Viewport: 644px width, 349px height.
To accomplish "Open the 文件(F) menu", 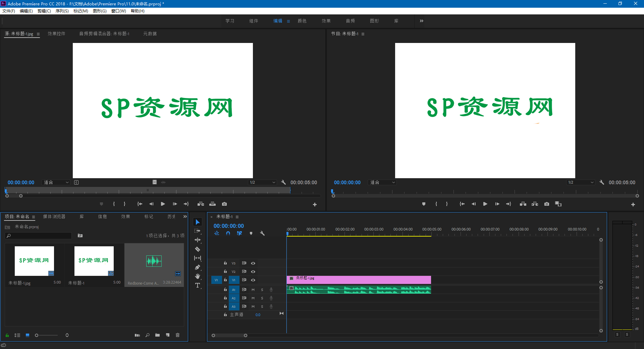I will tap(9, 11).
